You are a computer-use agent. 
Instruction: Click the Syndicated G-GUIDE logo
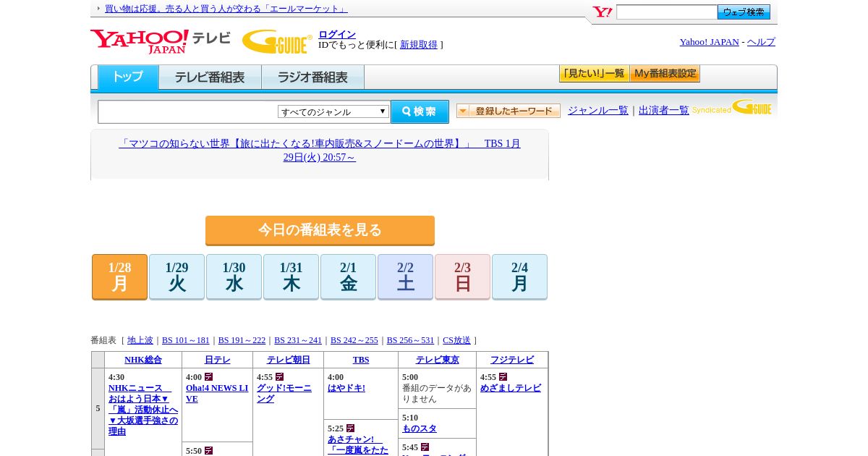(x=732, y=108)
